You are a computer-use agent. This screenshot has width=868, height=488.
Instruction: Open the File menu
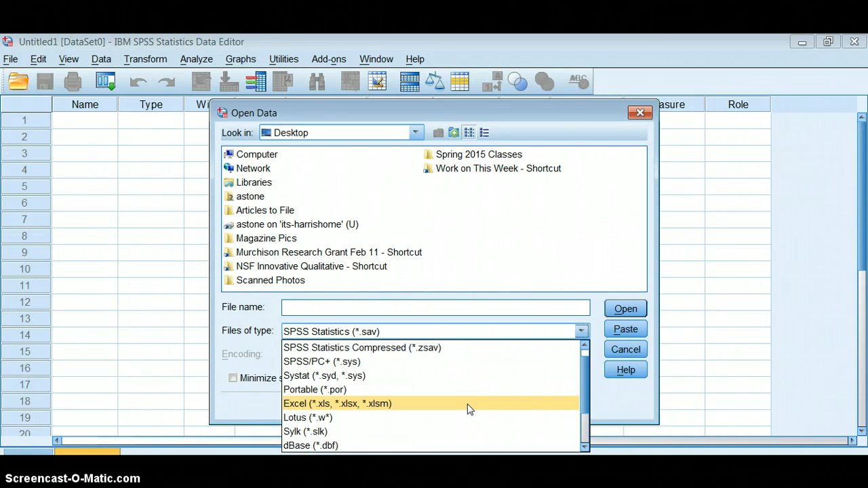point(11,59)
